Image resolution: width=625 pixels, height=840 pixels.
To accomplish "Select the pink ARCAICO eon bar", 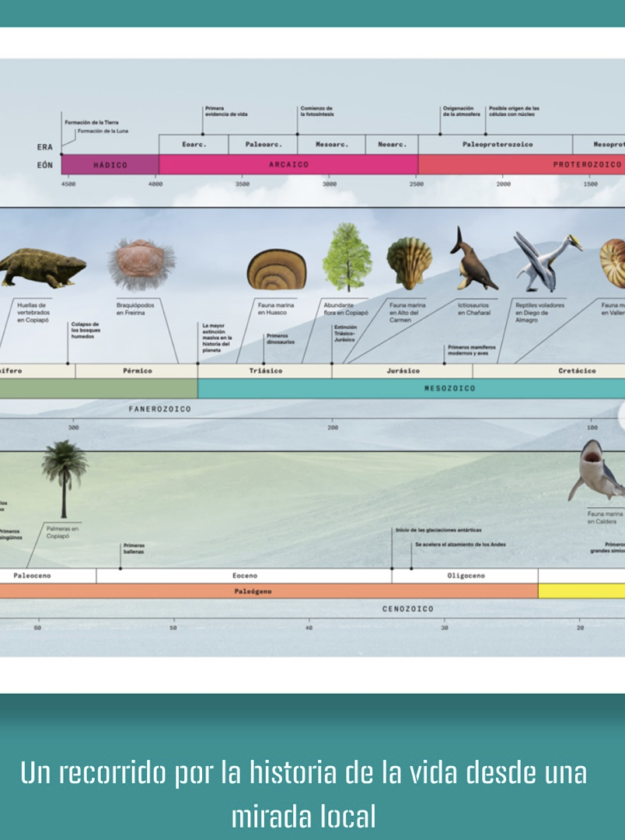I will pos(288,165).
